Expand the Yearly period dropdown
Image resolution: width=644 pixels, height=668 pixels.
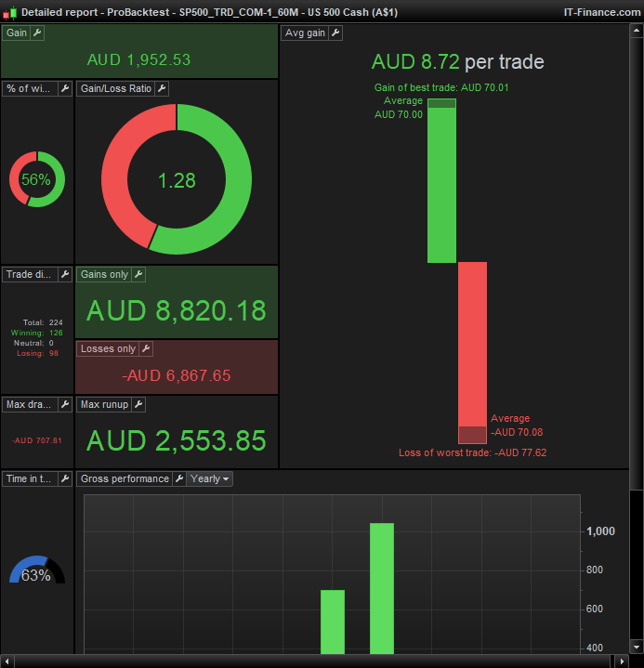(x=210, y=478)
